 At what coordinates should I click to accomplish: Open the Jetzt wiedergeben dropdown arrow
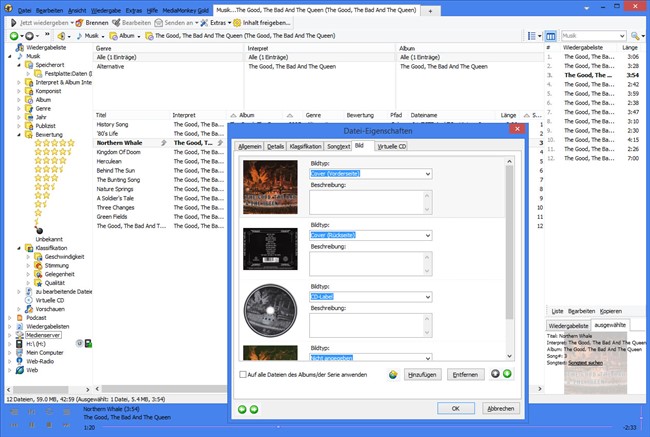(72, 23)
